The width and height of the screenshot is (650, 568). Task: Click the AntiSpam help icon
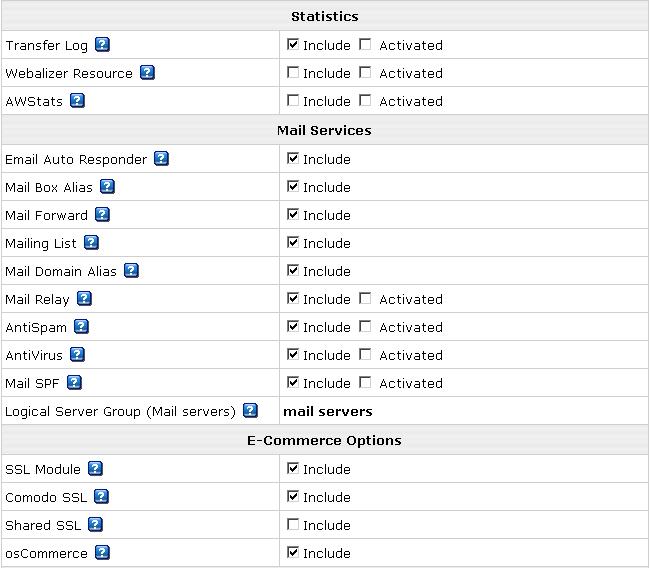coord(81,326)
